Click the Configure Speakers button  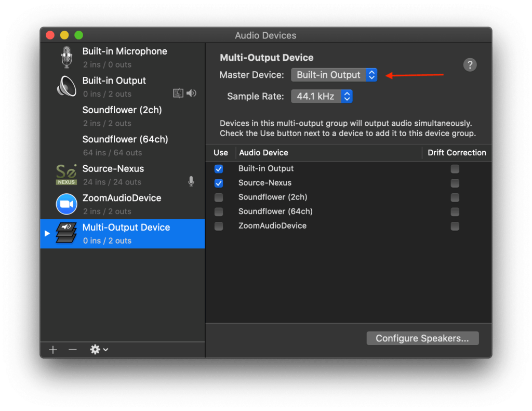[x=422, y=338]
